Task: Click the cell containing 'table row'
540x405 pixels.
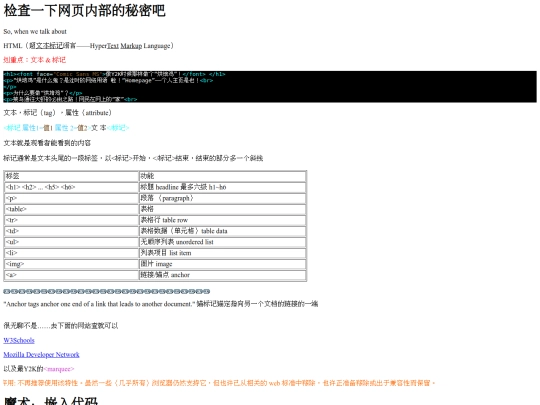Action: pos(222,220)
